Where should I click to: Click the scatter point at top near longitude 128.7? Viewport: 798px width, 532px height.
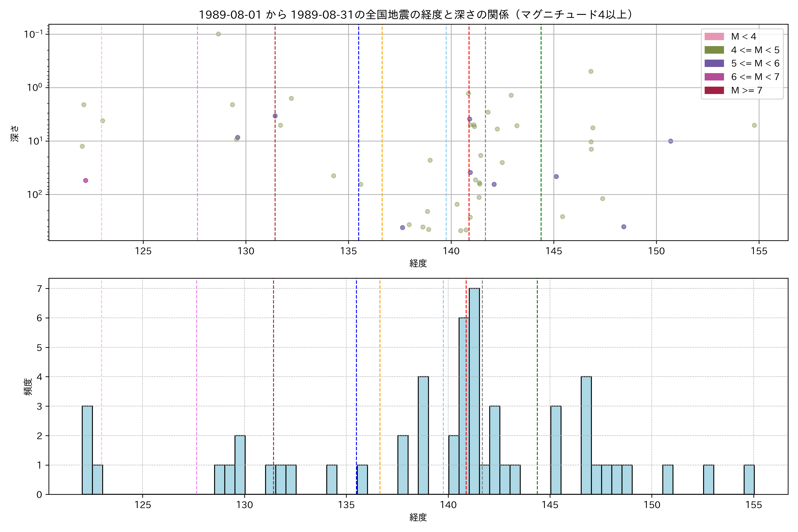pos(219,34)
